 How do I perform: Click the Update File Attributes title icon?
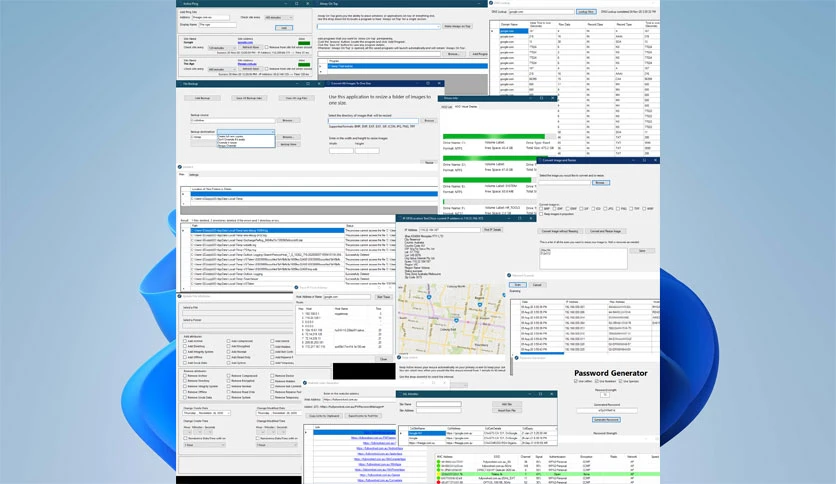coord(180,296)
